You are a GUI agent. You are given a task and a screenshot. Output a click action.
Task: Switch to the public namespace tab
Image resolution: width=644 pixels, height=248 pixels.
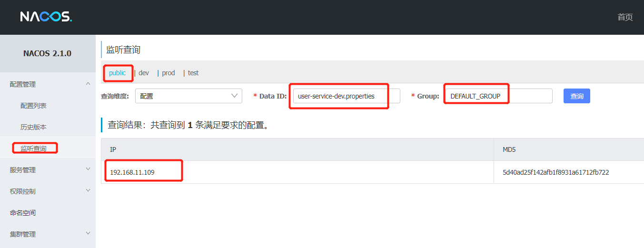[117, 73]
